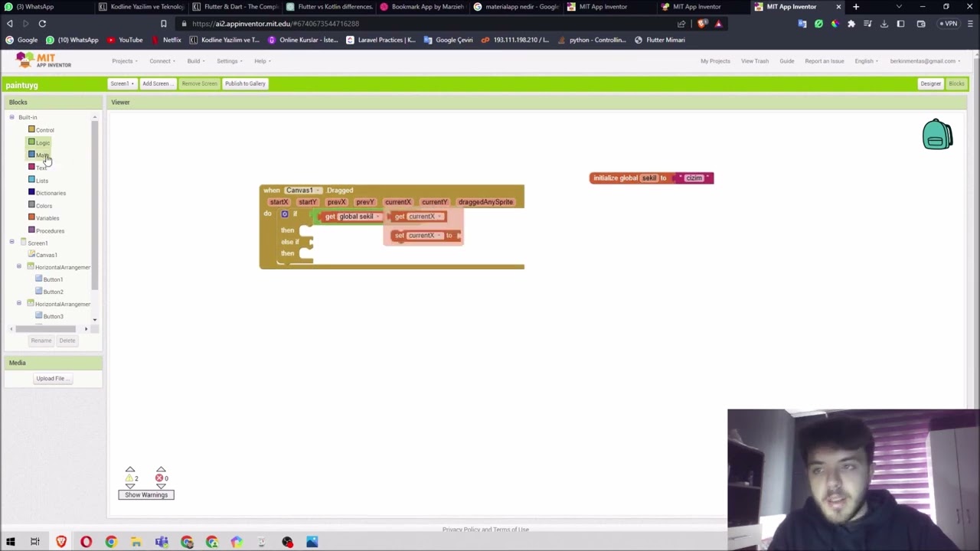The height and width of the screenshot is (551, 980).
Task: Click the Procedures category purple square
Action: (31, 230)
